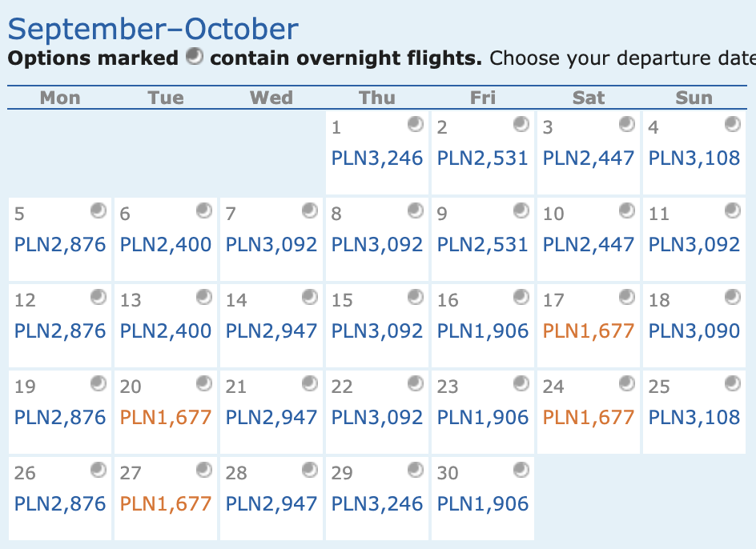
Task: Select the PLN1,677 fare on Saturday 24
Action: pyautogui.click(x=588, y=417)
